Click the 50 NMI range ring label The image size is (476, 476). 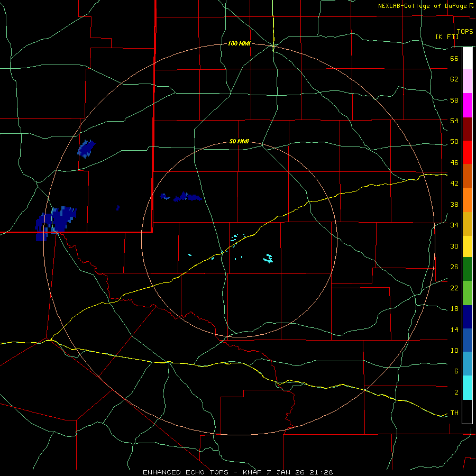click(239, 141)
